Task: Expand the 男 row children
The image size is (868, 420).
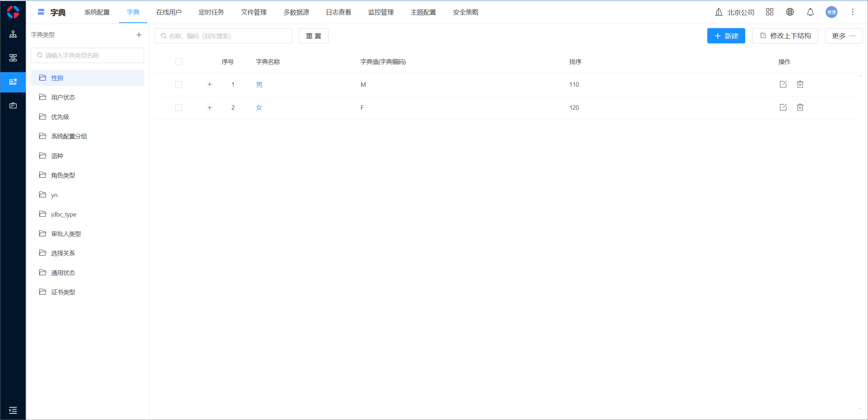Action: click(x=210, y=85)
